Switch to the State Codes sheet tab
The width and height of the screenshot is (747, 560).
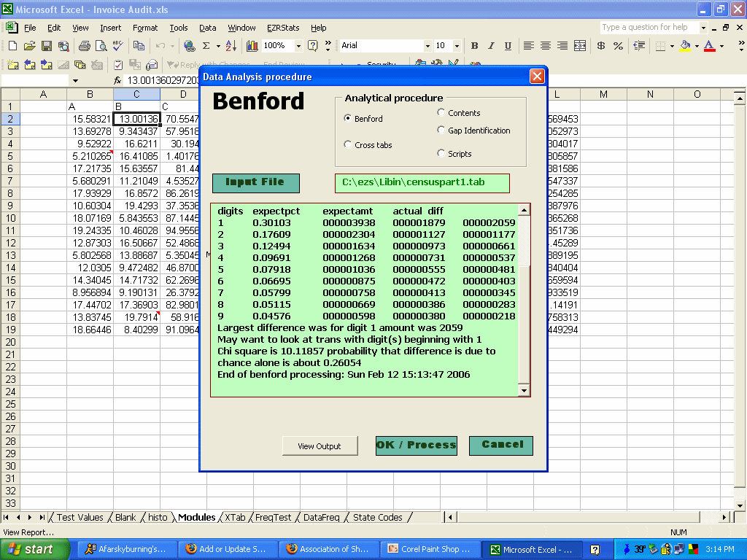tap(377, 517)
